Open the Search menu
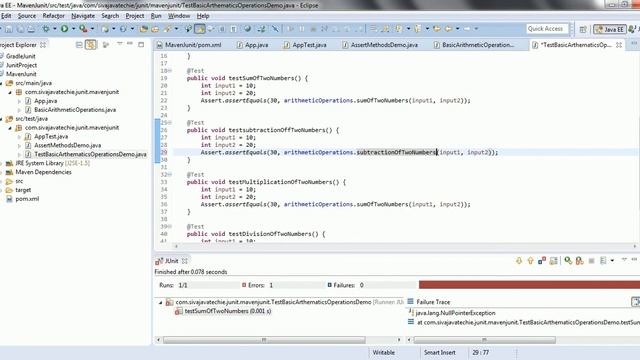 tap(110, 16)
